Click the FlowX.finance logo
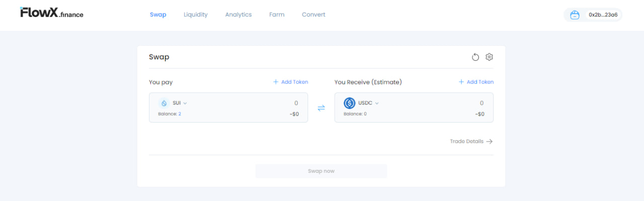 click(x=52, y=14)
